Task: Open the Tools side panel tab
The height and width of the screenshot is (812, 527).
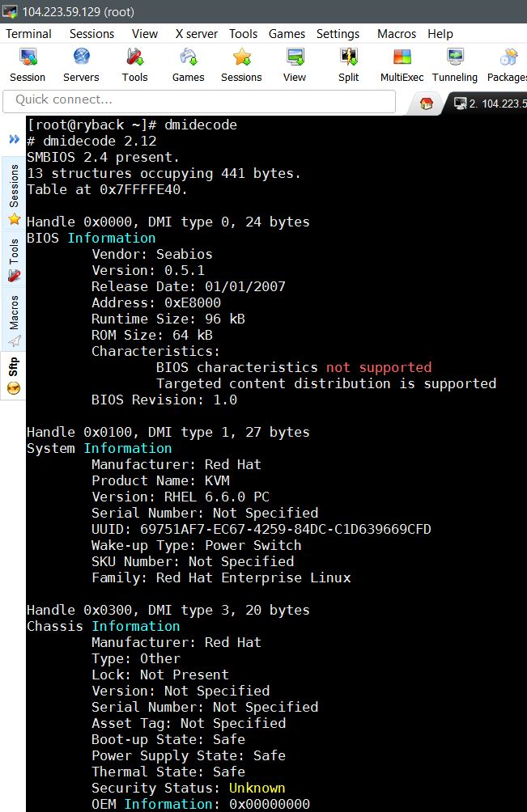Action: [14, 260]
